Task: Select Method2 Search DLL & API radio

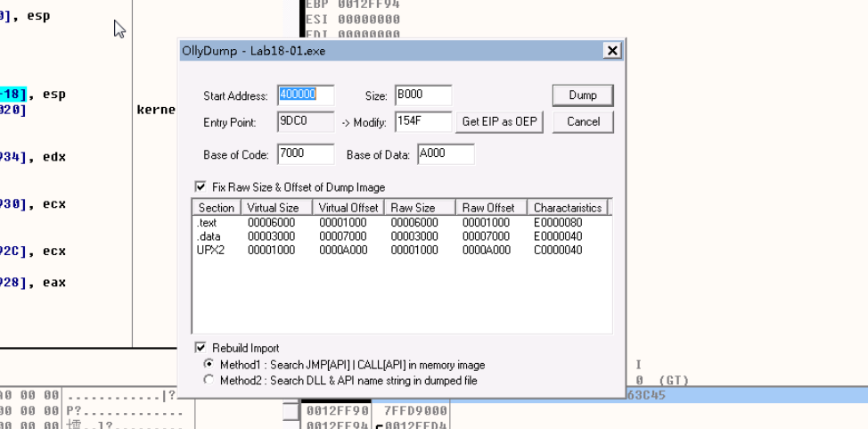Action: 209,380
